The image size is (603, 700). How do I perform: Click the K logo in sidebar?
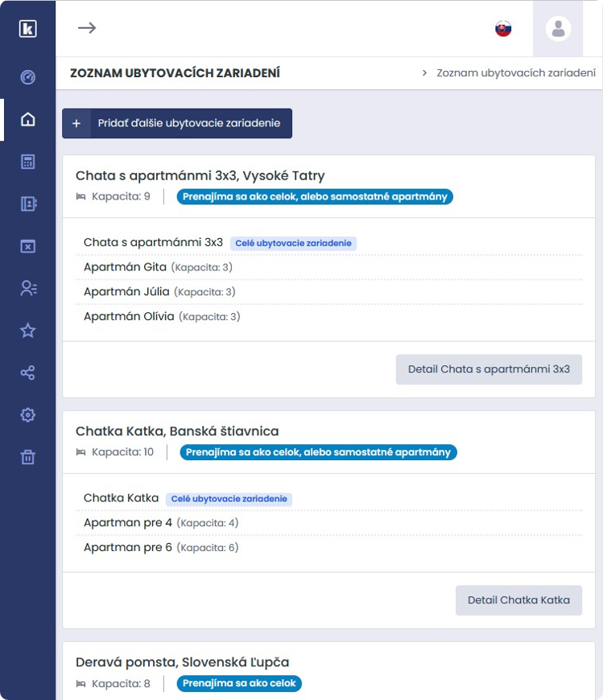click(x=27, y=29)
